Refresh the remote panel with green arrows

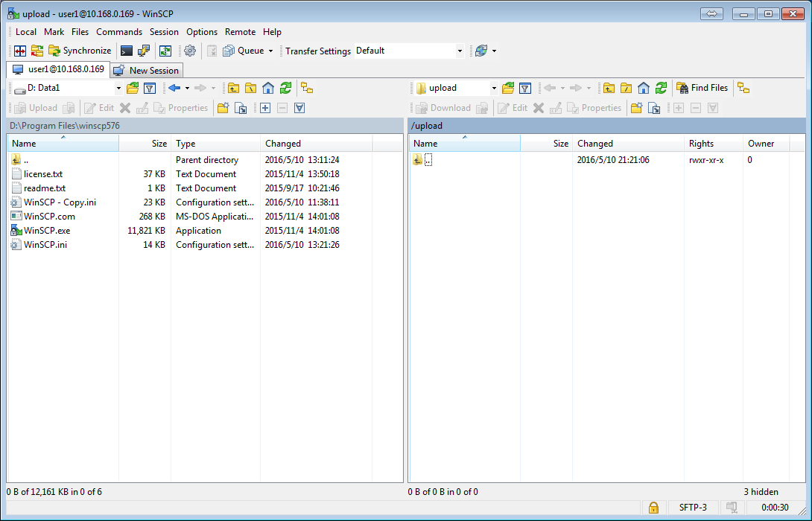[662, 88]
